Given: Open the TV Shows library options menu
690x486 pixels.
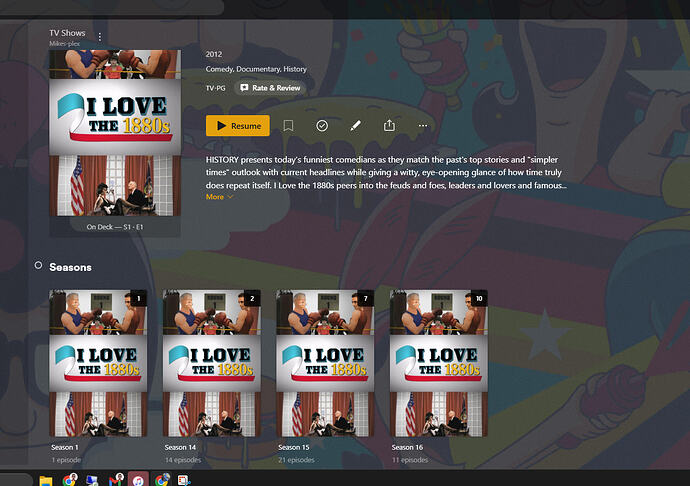Looking at the screenshot, I should point(100,37).
